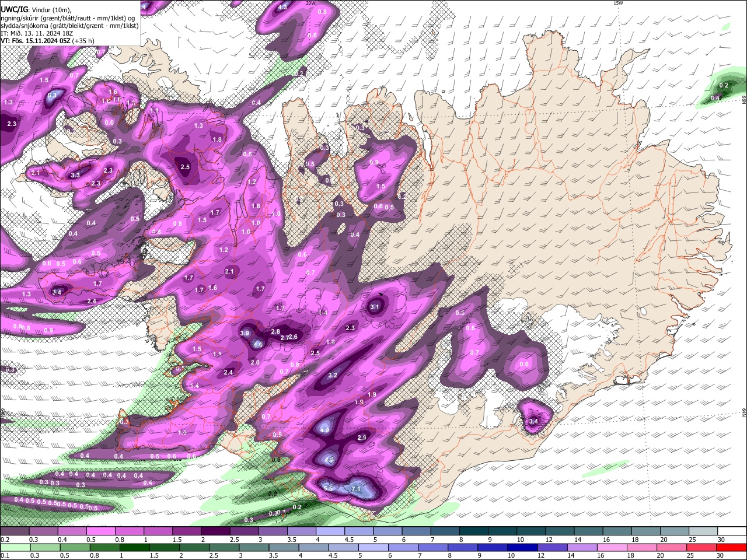
Task: Click the "20W" longitude label
Action: pos(311,3)
